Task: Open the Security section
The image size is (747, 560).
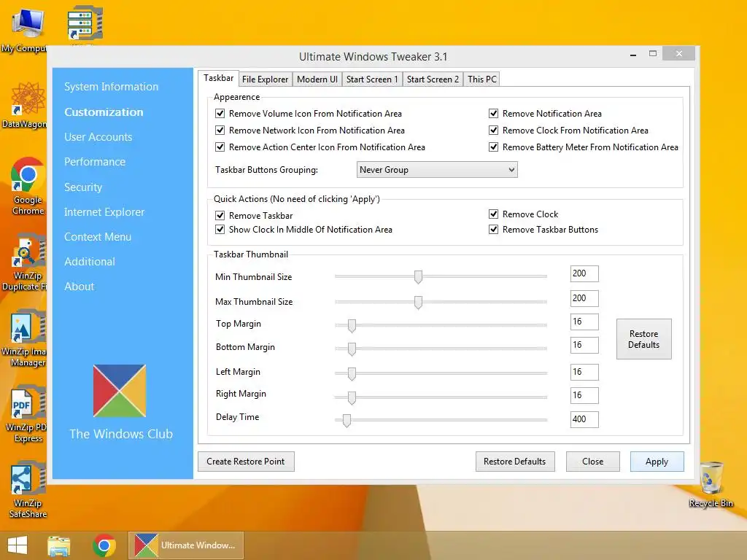Action: [x=83, y=187]
